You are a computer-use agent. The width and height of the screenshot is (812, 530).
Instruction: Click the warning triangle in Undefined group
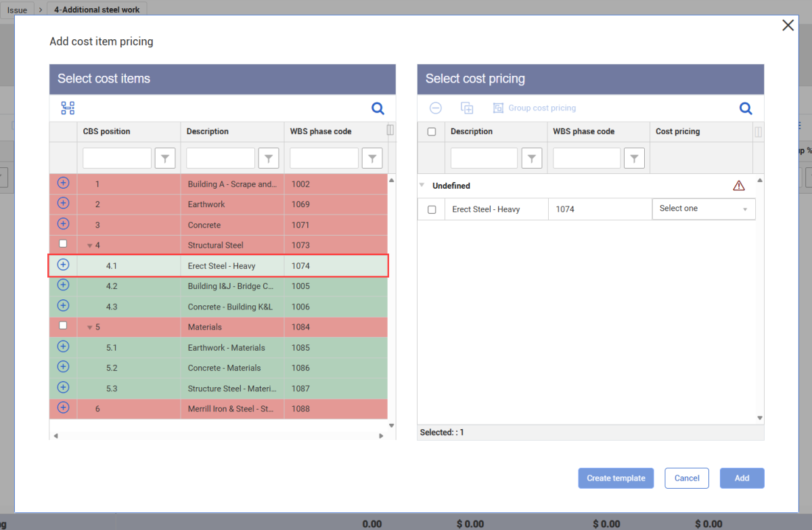[x=739, y=185]
